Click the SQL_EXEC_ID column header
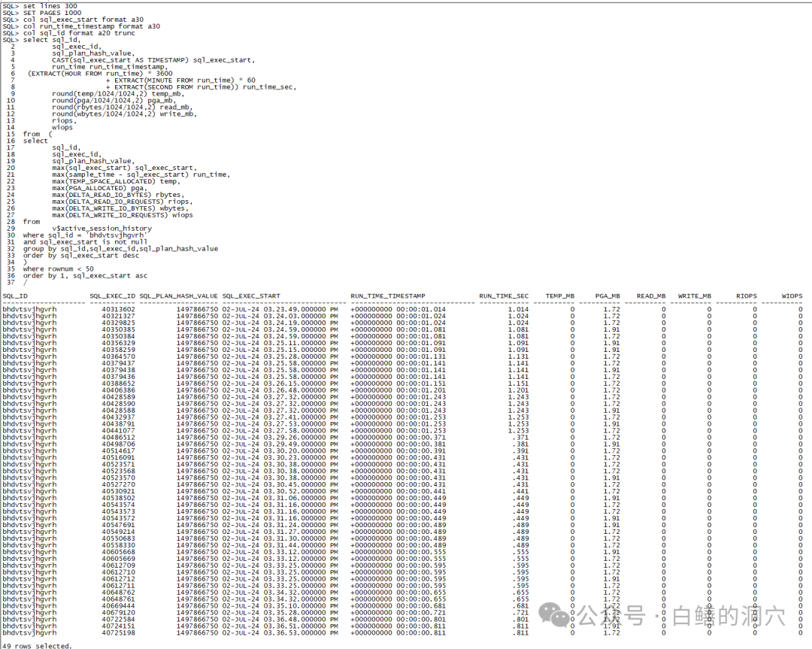The height and width of the screenshot is (649, 812). click(113, 296)
